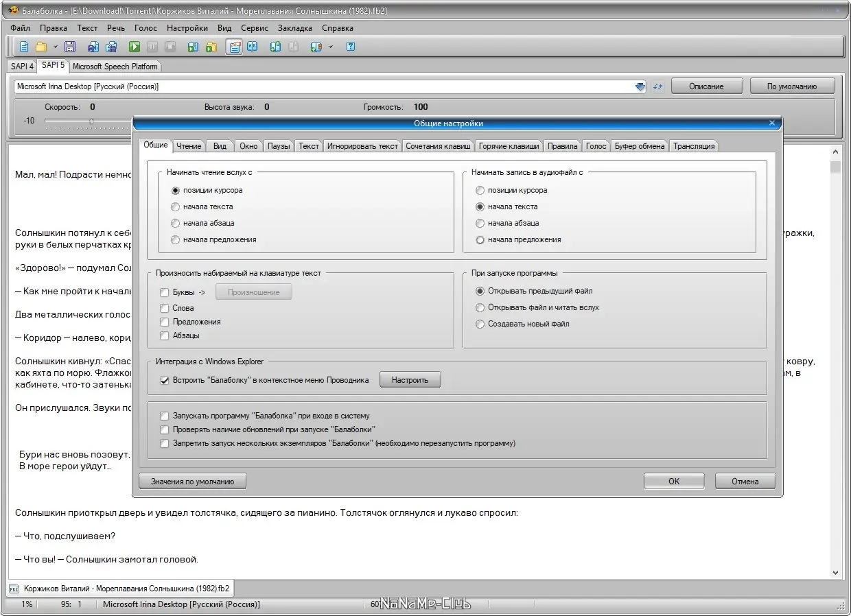Confirm settings with the OK button
This screenshot has width=851, height=616.
(x=674, y=481)
